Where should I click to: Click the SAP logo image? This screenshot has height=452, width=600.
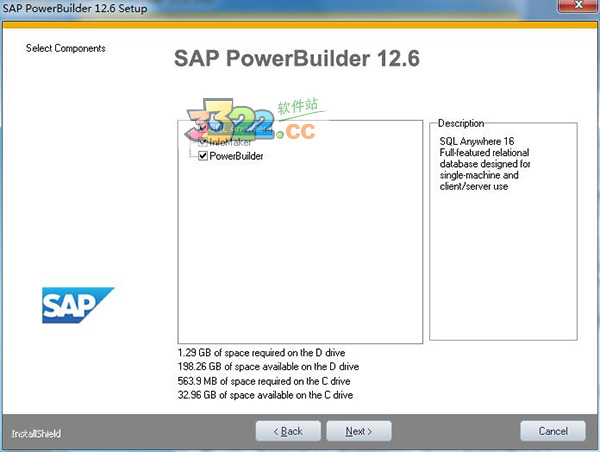78,305
